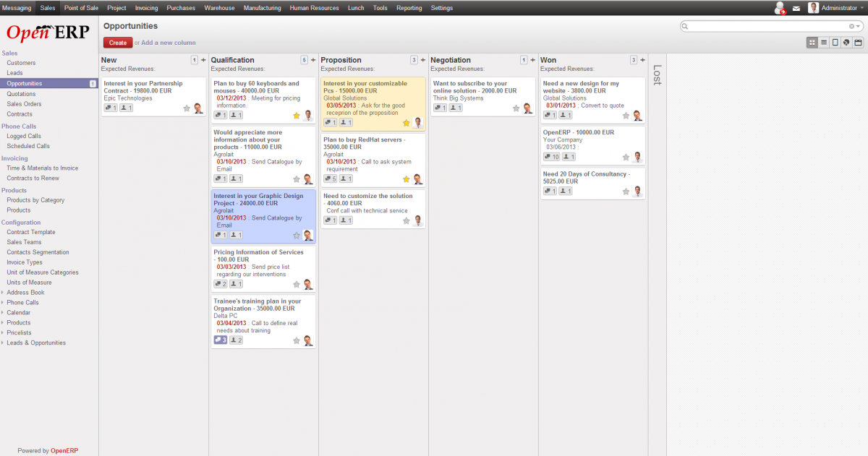Screen dimensions: 868x456
Task: Open the Messaging top menu
Action: [17, 8]
